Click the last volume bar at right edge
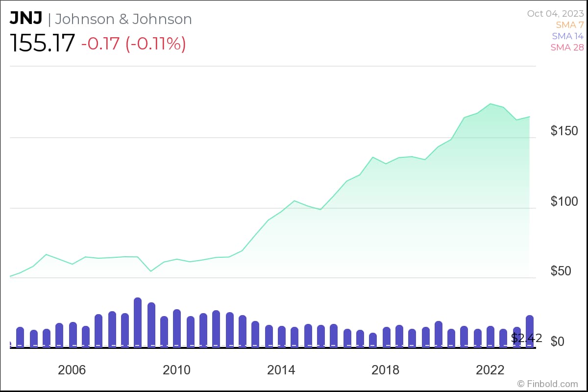This screenshot has height=392, width=588. (x=530, y=331)
